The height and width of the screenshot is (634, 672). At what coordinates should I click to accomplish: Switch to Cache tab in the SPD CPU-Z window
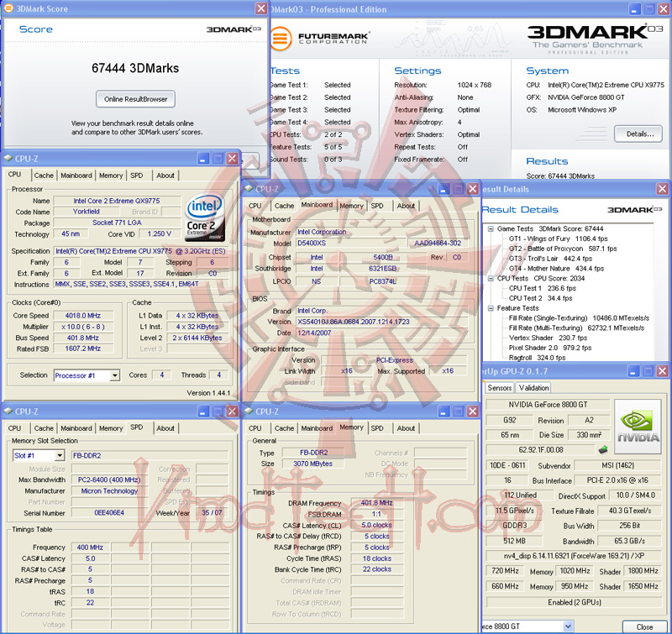pyautogui.click(x=44, y=428)
